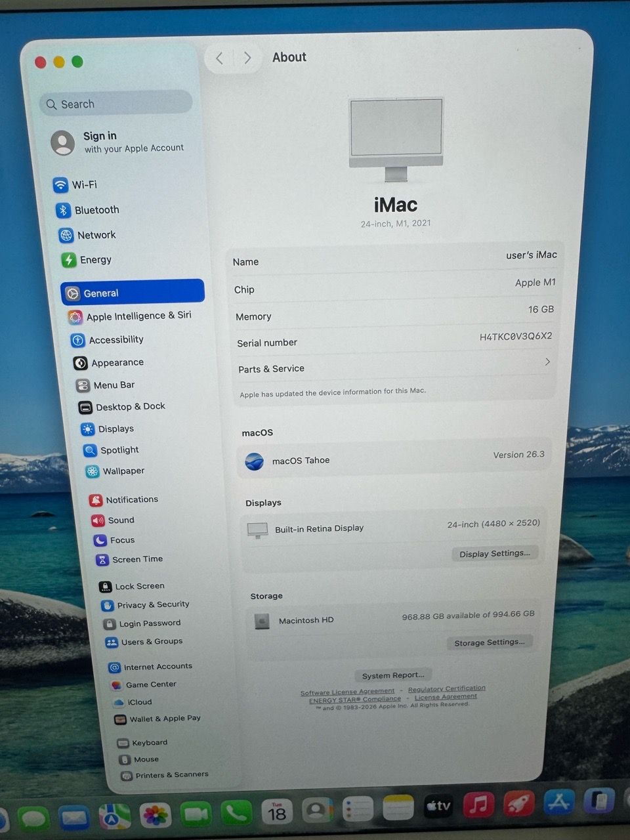
Task: Go back with the left arrow
Action: click(219, 58)
